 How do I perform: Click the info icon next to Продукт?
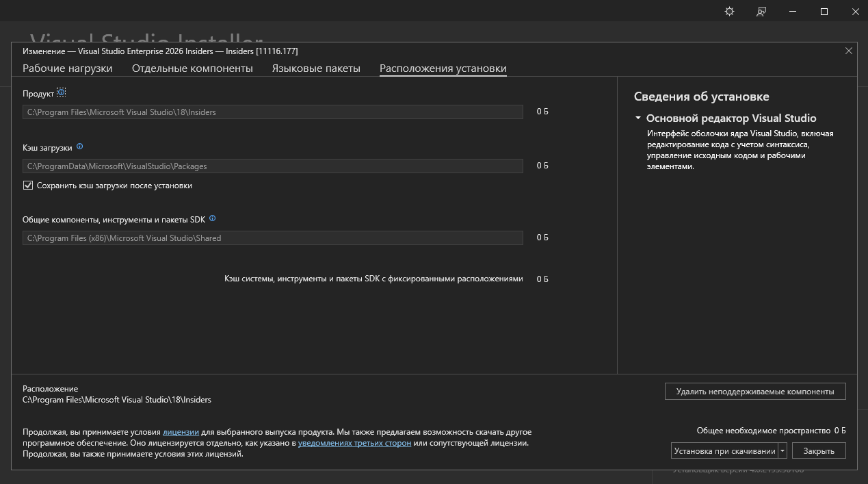62,92
